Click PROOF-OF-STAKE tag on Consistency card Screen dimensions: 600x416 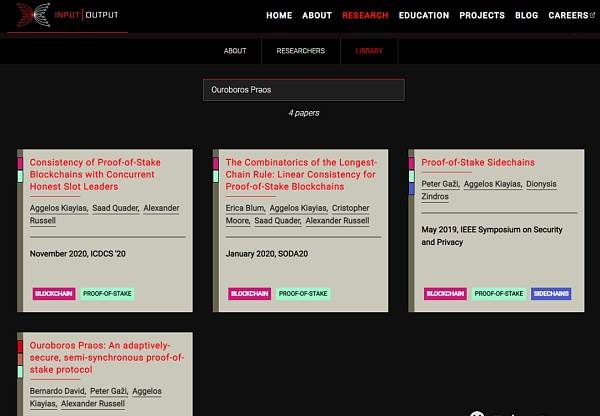[107, 294]
